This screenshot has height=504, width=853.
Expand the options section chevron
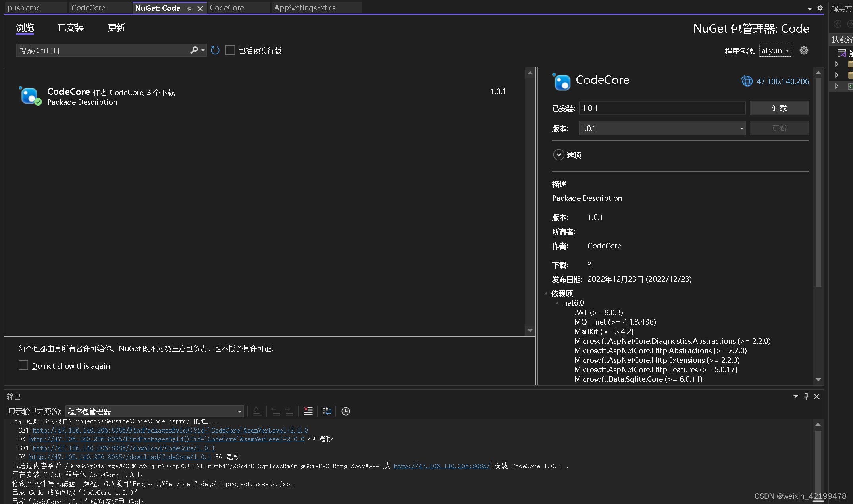coord(558,155)
